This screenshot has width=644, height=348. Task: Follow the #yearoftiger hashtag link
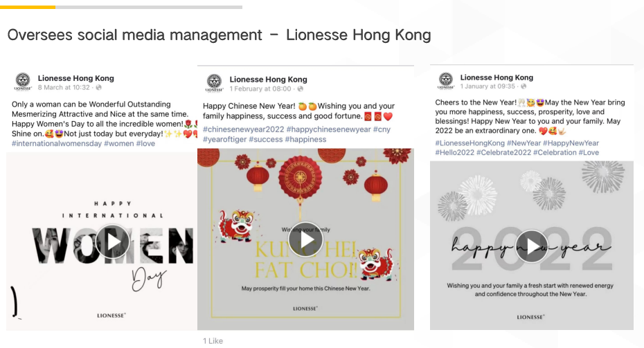click(224, 140)
